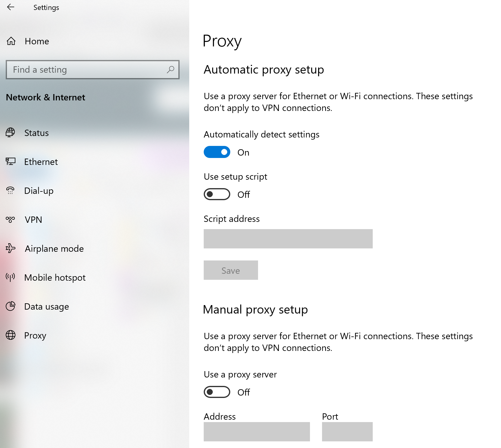
Task: Select the Ethernet menu entry
Action: pos(41,162)
